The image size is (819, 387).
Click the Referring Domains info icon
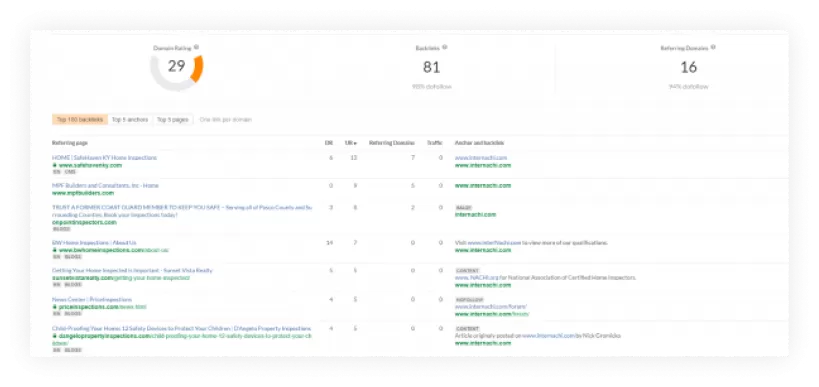(x=713, y=48)
